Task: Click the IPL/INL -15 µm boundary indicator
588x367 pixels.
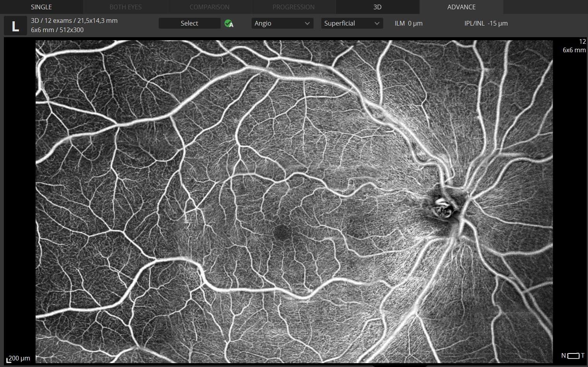Action: coord(487,23)
